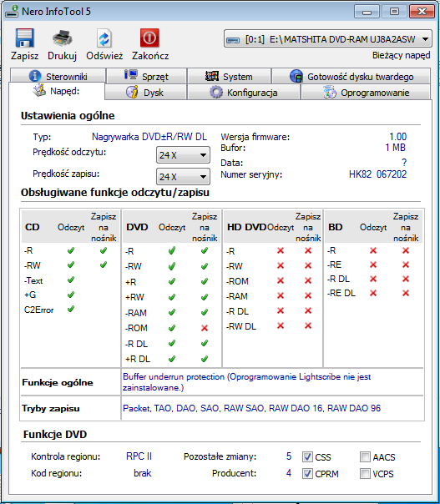The width and height of the screenshot is (440, 504).
Task: Enable the AACS checkbox
Action: (x=365, y=456)
